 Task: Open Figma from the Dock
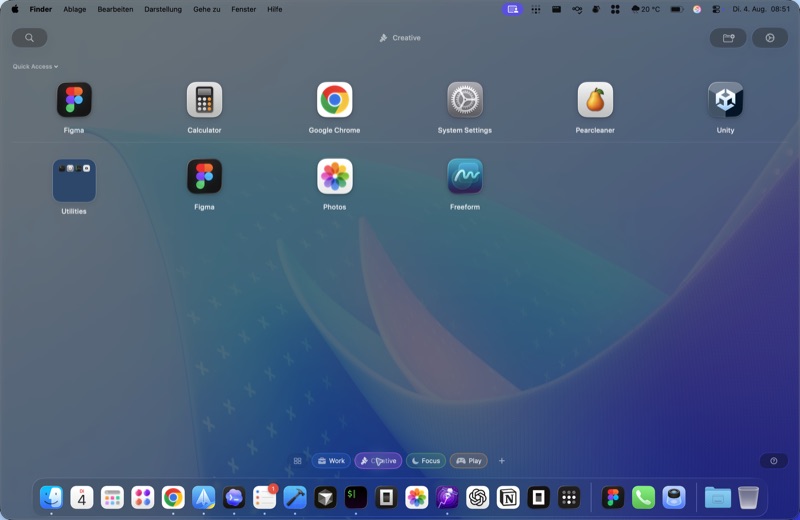click(x=613, y=497)
